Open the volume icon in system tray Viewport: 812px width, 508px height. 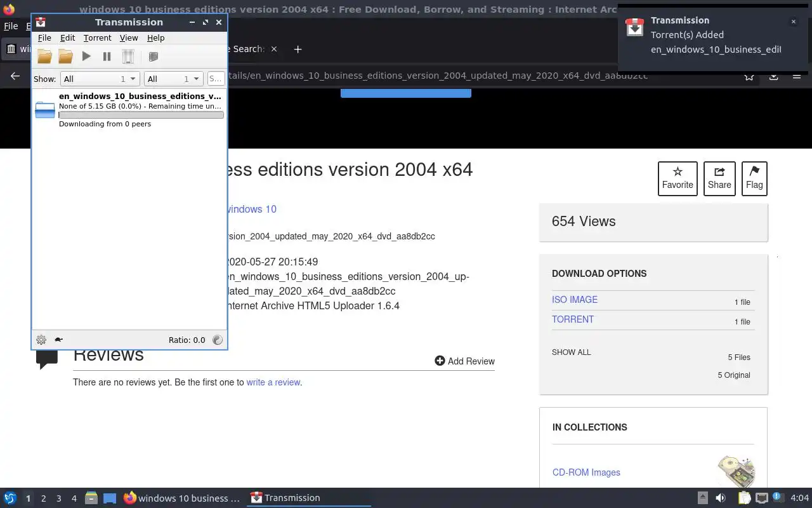[x=721, y=498]
